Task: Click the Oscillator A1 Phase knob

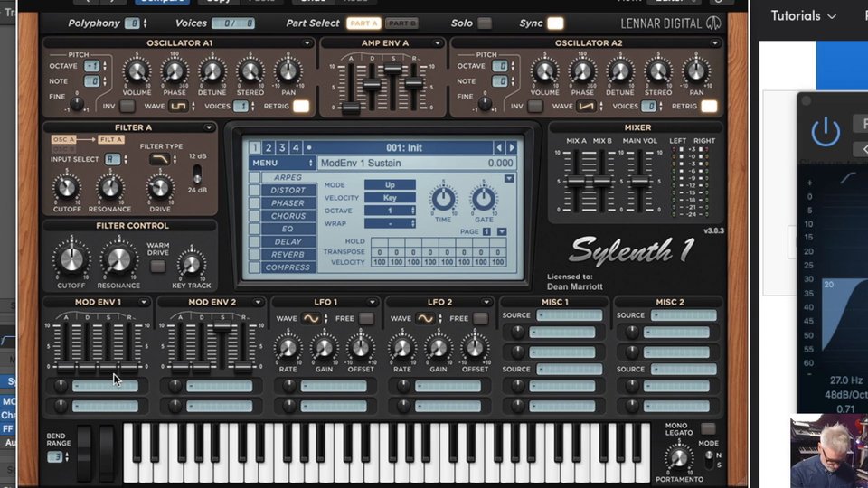Action: [x=175, y=71]
